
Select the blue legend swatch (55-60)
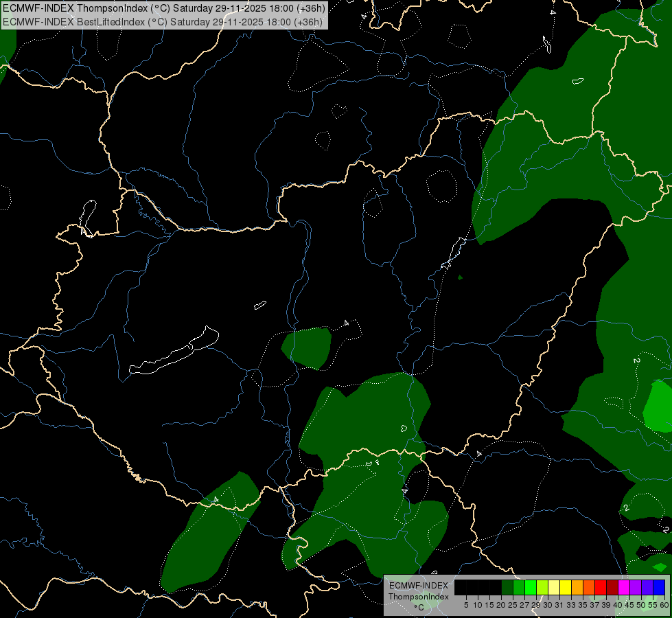[659, 587]
